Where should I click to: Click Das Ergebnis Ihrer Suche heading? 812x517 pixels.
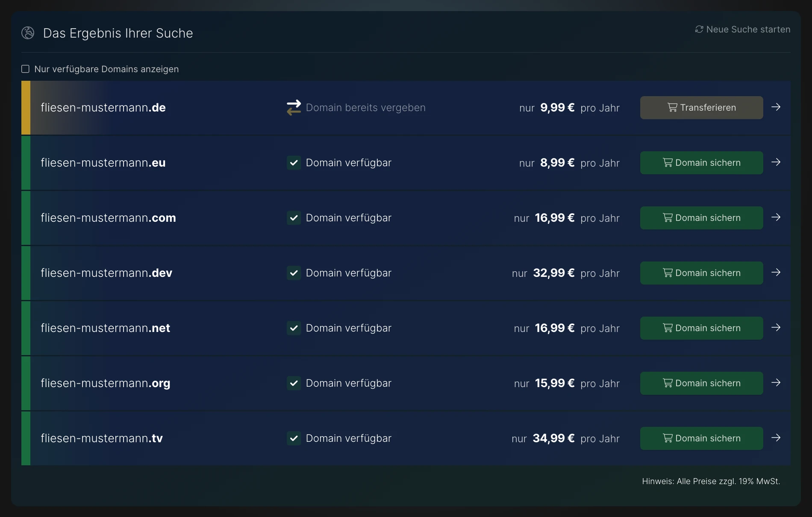coord(118,33)
